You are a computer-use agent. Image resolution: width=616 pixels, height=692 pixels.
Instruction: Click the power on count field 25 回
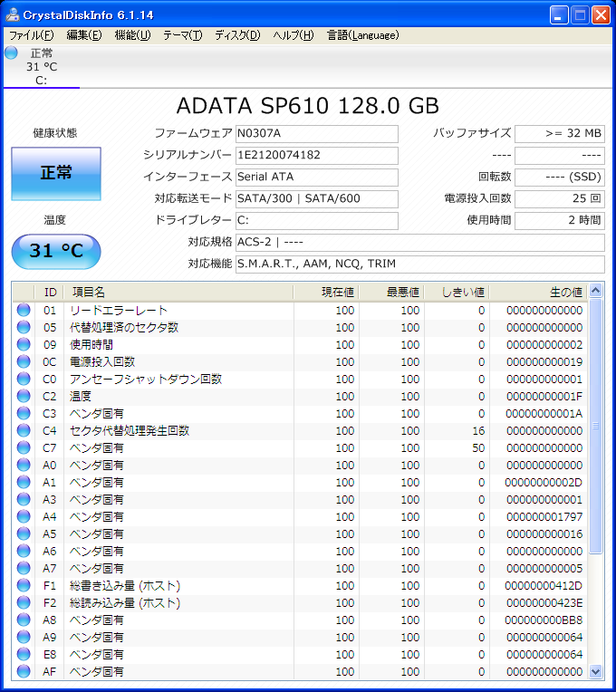(x=560, y=198)
